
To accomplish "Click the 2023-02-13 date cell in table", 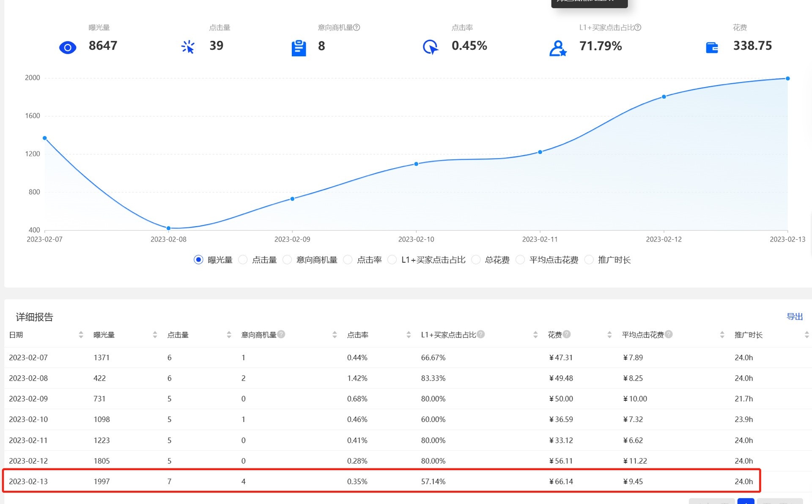I will coord(28,482).
